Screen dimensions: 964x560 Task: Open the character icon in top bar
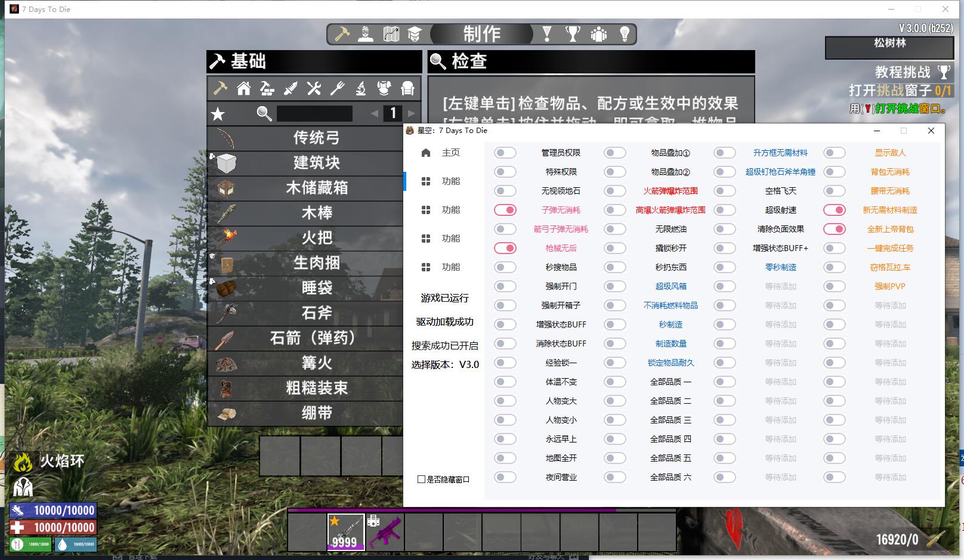point(366,34)
